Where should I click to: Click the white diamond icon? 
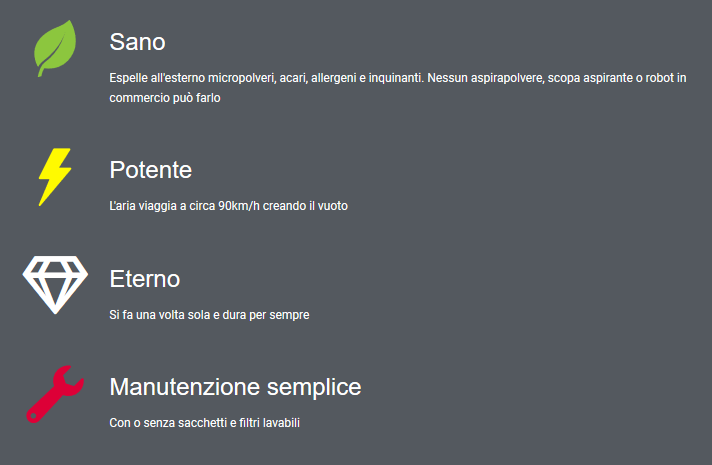pyautogui.click(x=55, y=285)
